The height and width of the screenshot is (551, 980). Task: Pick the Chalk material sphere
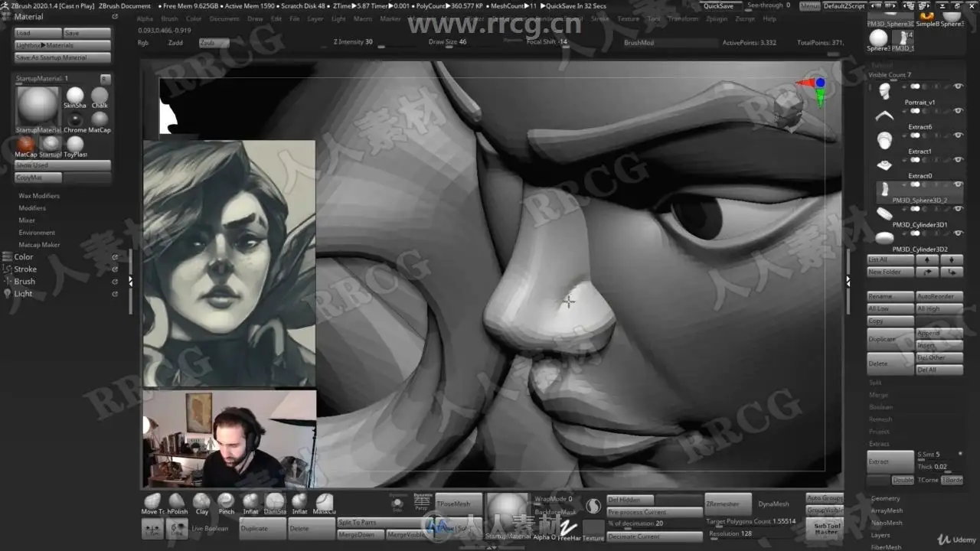(x=100, y=98)
